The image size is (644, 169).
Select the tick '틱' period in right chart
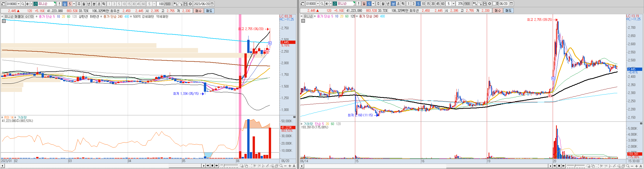tap(403, 4)
